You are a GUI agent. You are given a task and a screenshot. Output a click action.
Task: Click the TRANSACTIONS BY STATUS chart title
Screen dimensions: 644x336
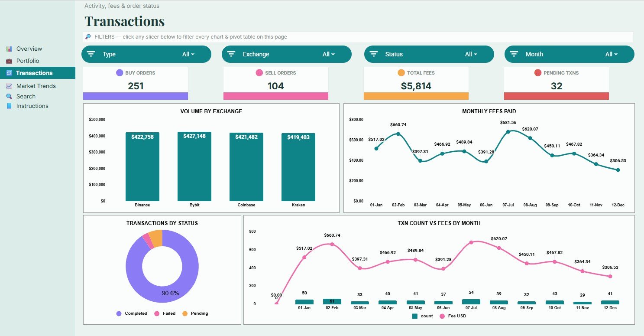click(162, 223)
